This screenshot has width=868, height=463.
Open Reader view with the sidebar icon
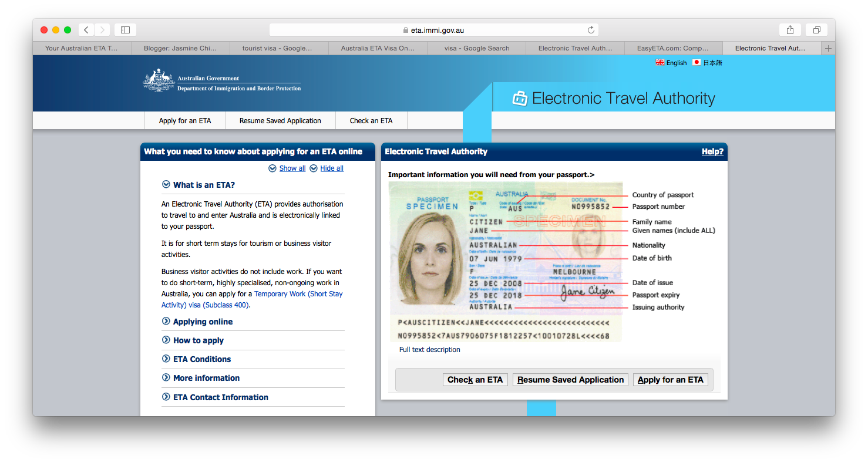[x=125, y=29]
